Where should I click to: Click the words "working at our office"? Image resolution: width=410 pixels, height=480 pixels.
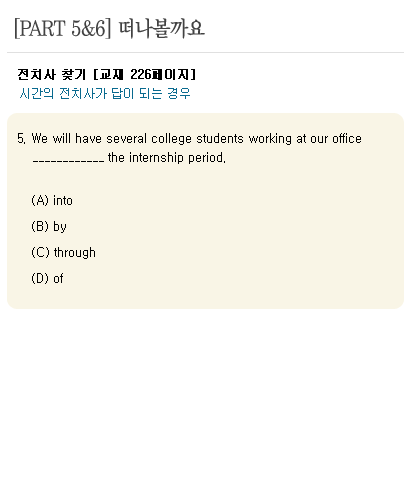tap(305, 138)
